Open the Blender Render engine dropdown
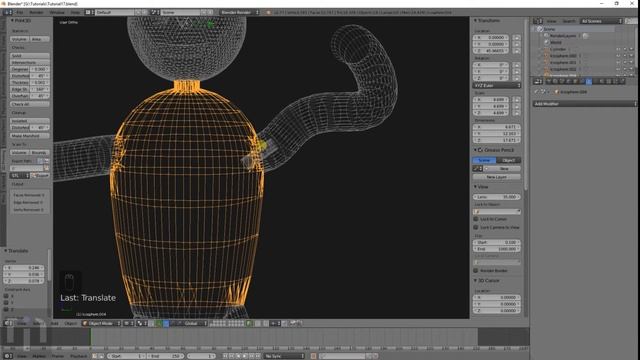This screenshot has height=360, width=640. [240, 13]
